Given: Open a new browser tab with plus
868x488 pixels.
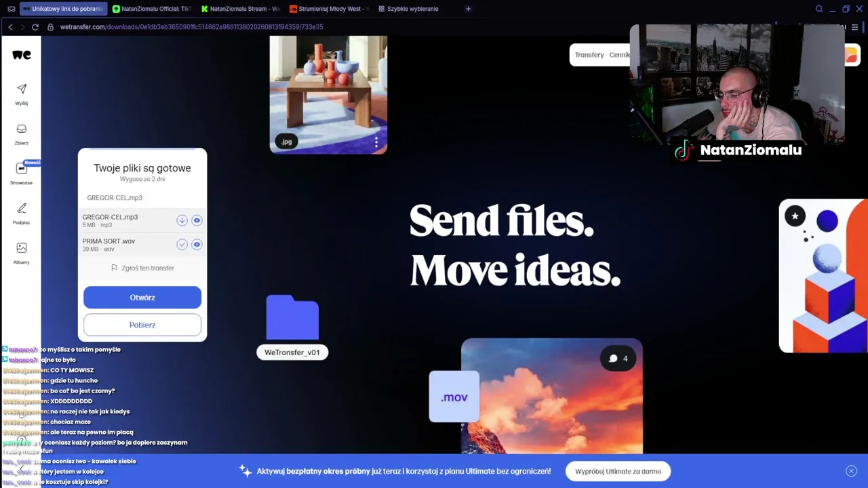Looking at the screenshot, I should [x=468, y=9].
